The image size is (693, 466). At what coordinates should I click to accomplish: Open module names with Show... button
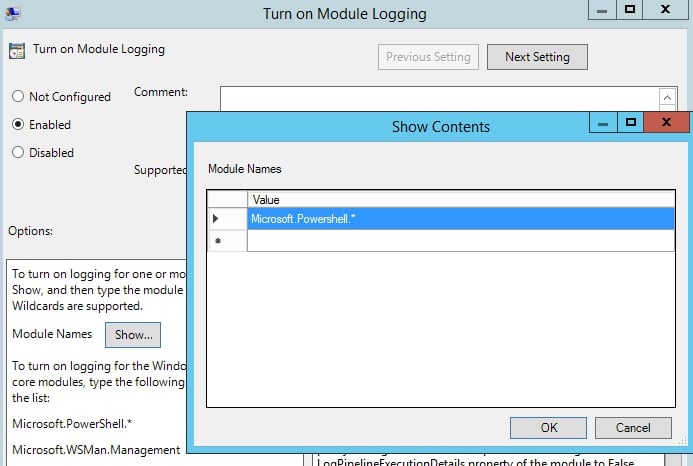click(133, 335)
